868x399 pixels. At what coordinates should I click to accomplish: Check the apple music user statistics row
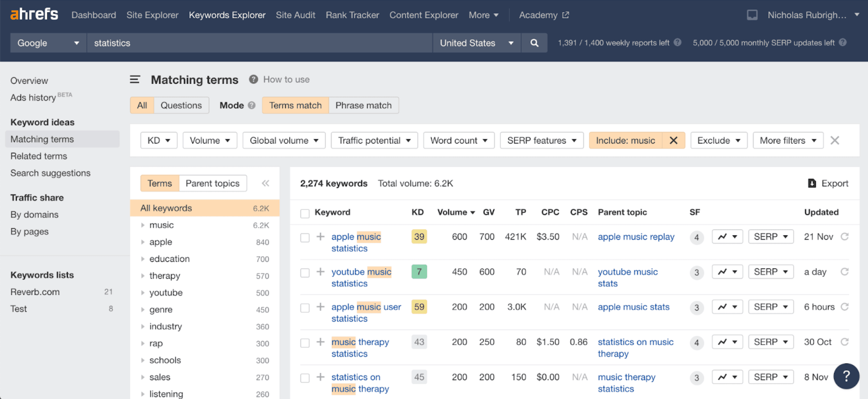click(305, 308)
